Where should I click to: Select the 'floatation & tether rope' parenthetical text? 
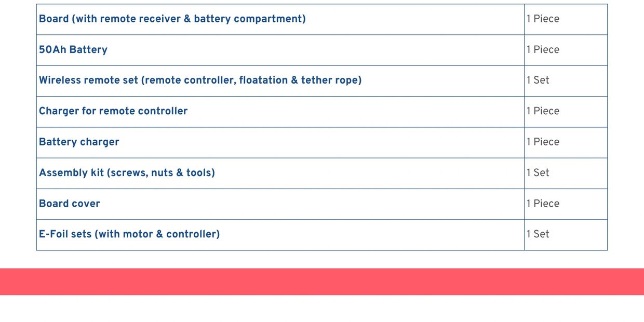coord(300,81)
